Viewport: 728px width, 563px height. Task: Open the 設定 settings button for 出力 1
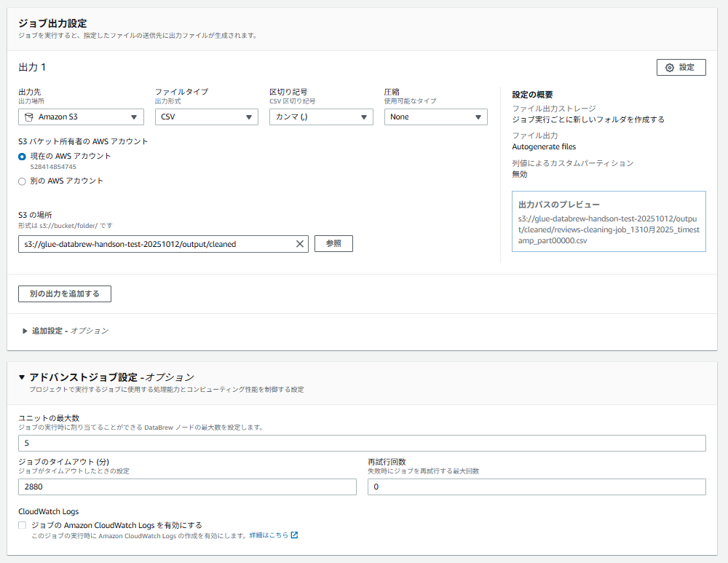pyautogui.click(x=681, y=67)
